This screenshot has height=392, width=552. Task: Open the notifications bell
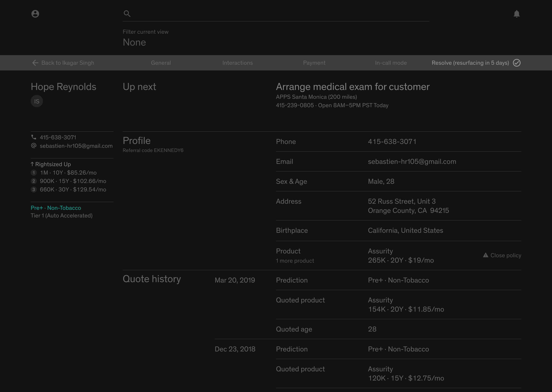point(517,14)
